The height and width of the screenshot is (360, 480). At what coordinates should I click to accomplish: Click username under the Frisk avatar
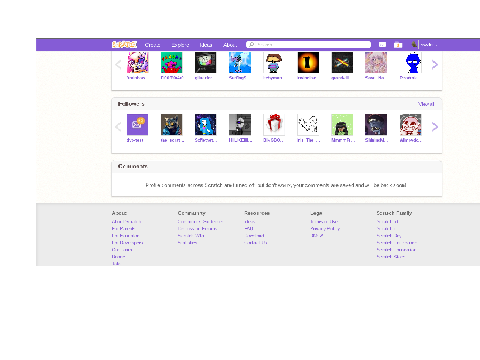coord(273,78)
